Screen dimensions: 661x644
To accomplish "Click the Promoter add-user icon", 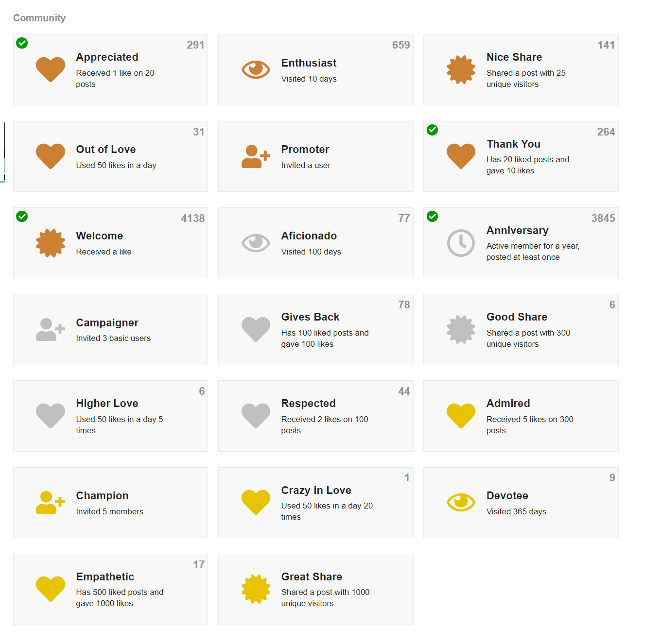I will [256, 156].
